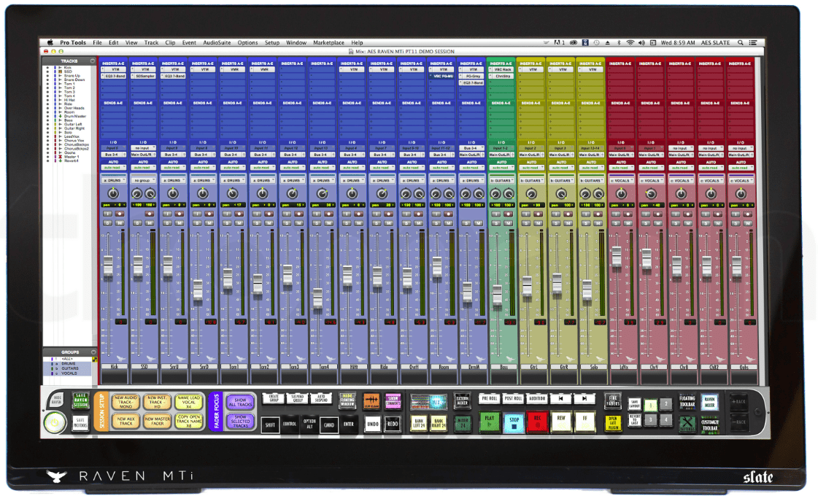Open Kick track's a: DRUMS group dropdown
The image size is (818, 504).
(112, 180)
